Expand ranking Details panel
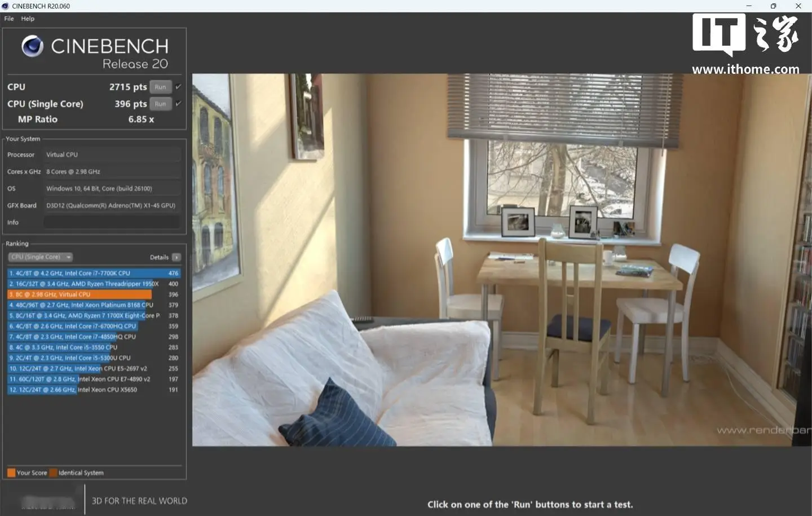Image resolution: width=812 pixels, height=516 pixels. point(165,257)
